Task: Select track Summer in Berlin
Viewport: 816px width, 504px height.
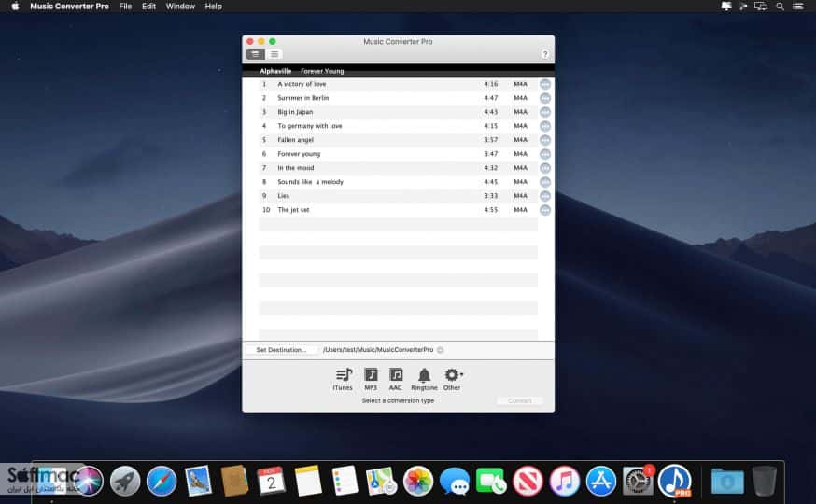Action: 398,98
